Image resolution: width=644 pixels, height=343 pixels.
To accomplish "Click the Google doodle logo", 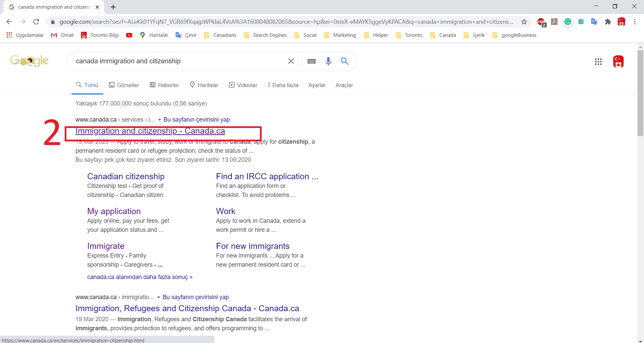I will coord(30,61).
